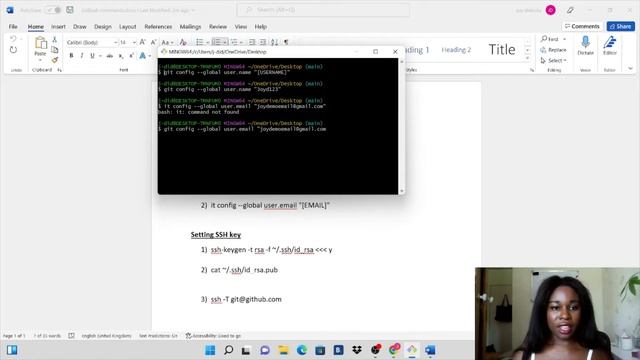Click the Redo arrow icon
This screenshot has width=640, height=360.
tap(13, 50)
